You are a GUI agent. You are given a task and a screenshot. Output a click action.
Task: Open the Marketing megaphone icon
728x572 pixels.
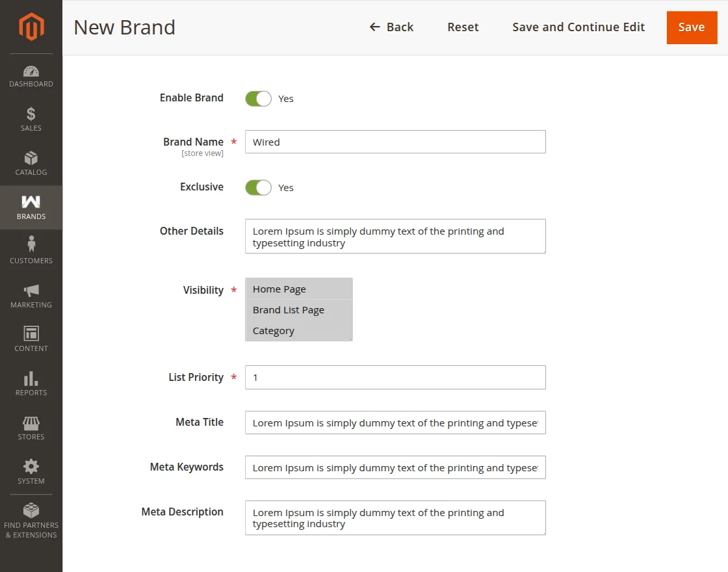pyautogui.click(x=31, y=291)
